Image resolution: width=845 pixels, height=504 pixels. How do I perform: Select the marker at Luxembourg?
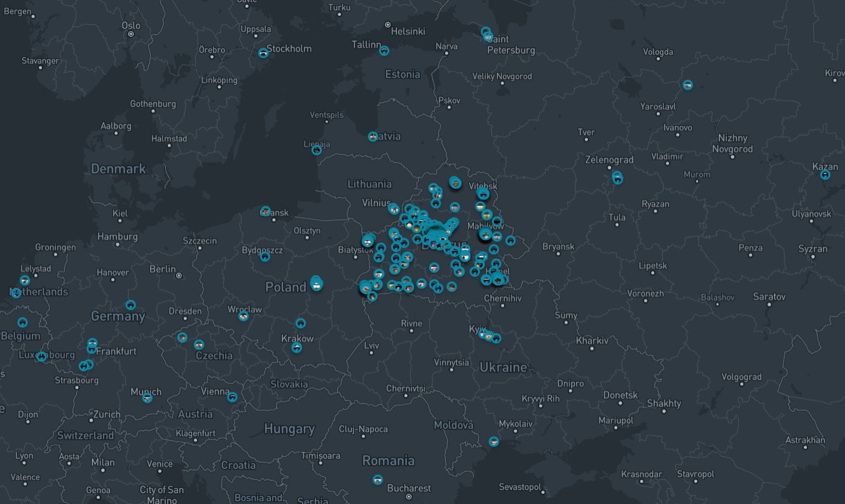point(41,357)
